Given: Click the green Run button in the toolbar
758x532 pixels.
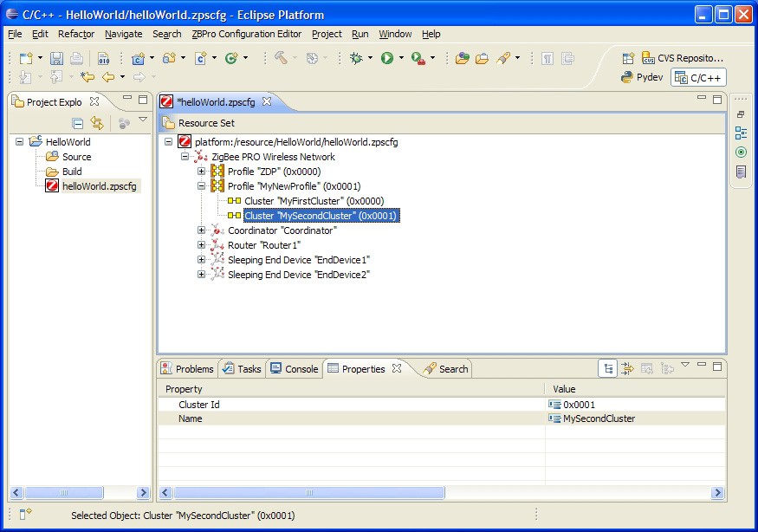Looking at the screenshot, I should (387, 58).
